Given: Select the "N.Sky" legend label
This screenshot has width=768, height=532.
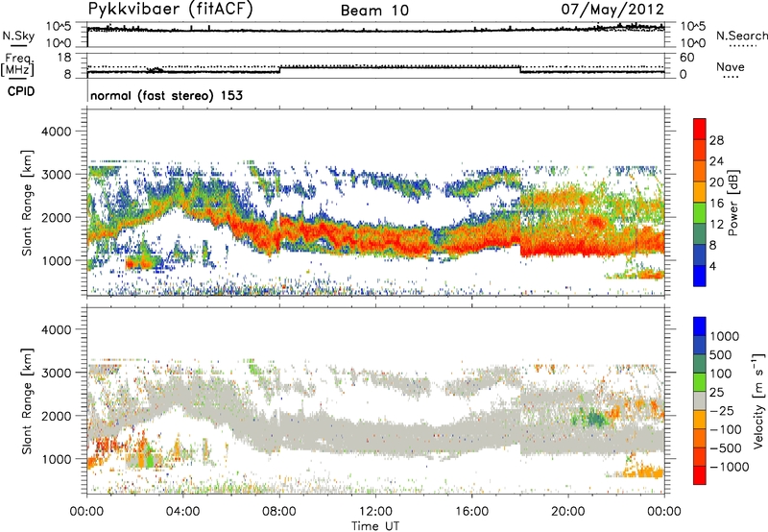Looking at the screenshot, I should (18, 36).
